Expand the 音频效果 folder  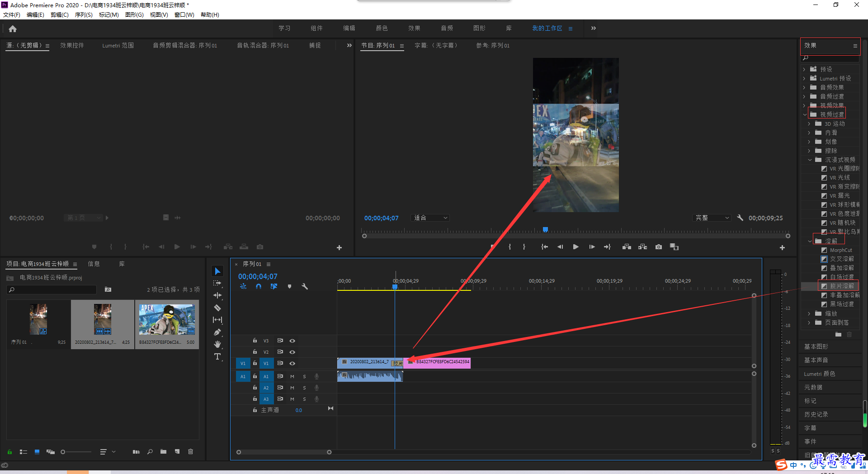(804, 87)
